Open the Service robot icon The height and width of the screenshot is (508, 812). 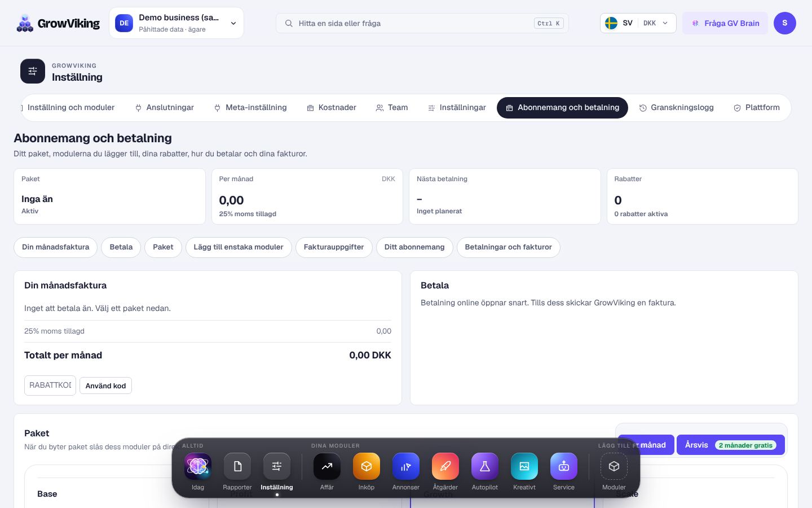(x=564, y=466)
